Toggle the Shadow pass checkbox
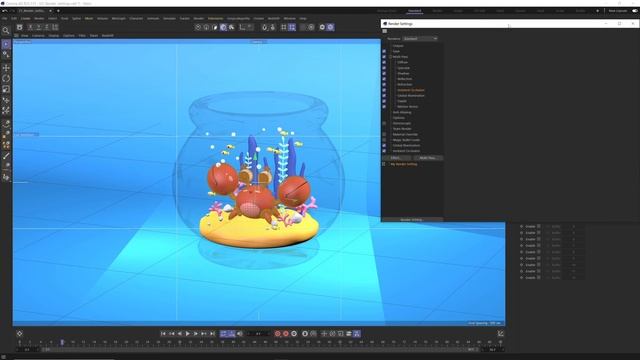This screenshot has height=360, width=640. click(x=384, y=73)
